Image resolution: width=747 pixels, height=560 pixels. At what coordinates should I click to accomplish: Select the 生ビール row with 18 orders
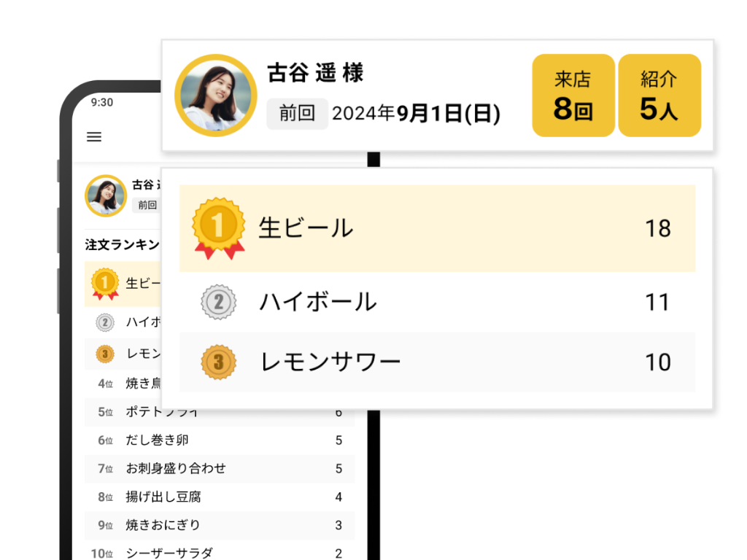tap(438, 228)
